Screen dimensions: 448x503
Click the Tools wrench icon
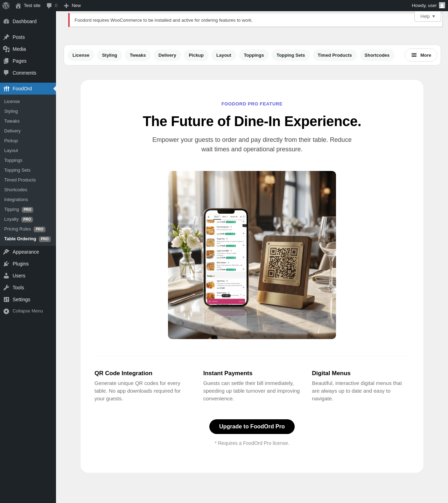[6, 288]
